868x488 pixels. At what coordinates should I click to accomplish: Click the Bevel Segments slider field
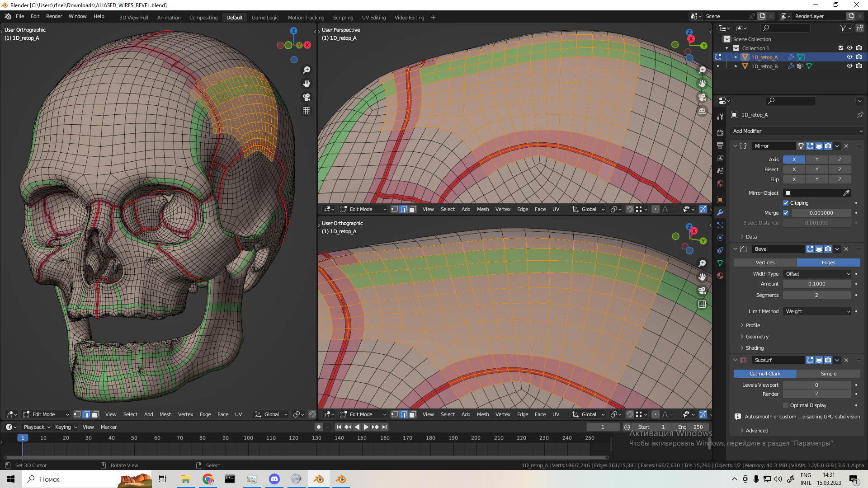(x=817, y=295)
